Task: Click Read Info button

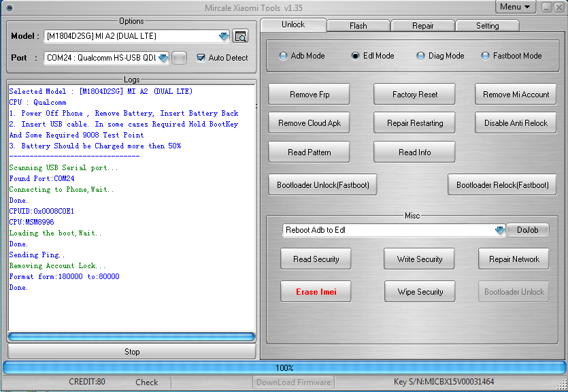Action: [x=415, y=152]
